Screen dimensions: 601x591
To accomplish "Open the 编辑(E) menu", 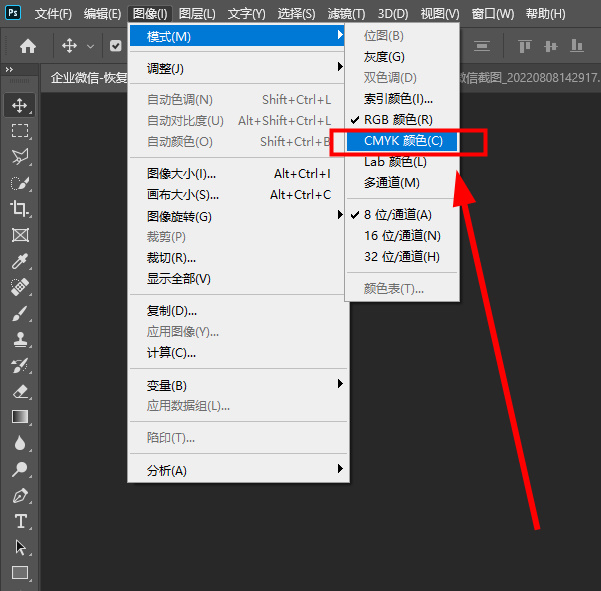I will pos(102,14).
